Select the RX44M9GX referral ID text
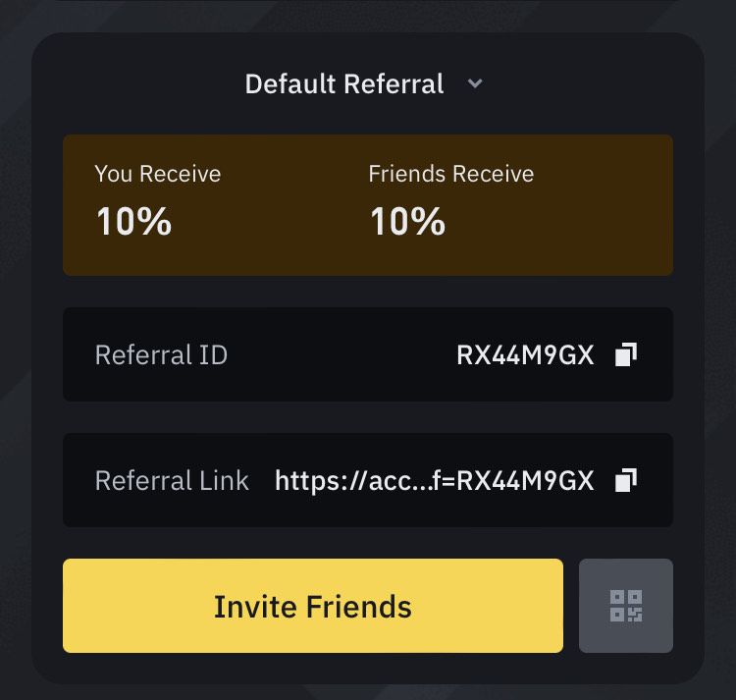The width and height of the screenshot is (736, 700). [525, 354]
